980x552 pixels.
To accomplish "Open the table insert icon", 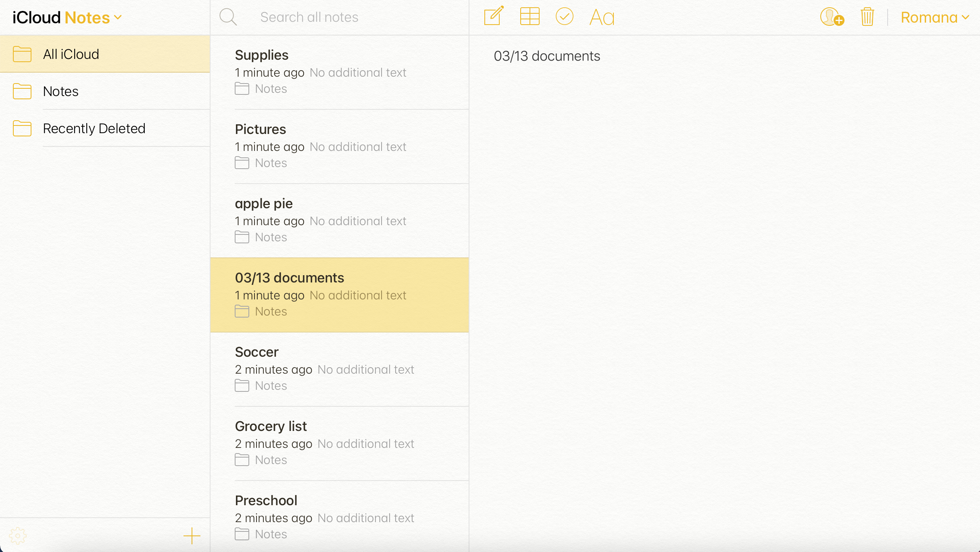I will coord(529,17).
